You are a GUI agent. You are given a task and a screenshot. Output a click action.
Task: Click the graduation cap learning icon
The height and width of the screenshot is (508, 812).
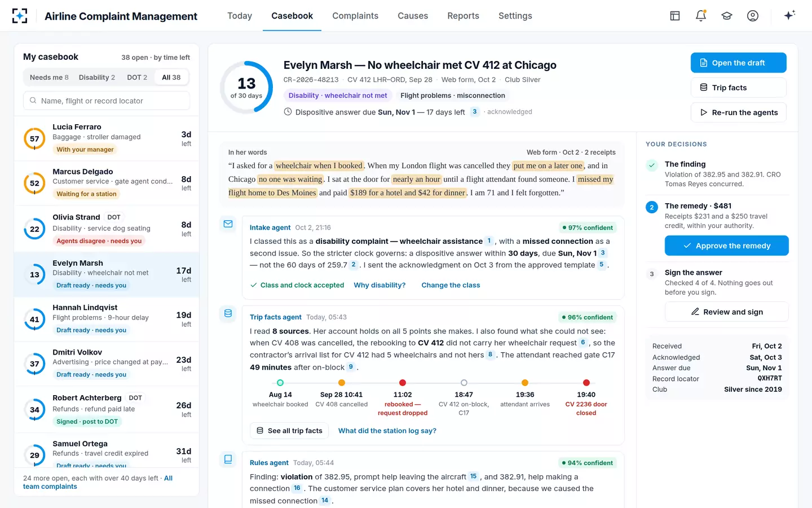click(x=727, y=16)
